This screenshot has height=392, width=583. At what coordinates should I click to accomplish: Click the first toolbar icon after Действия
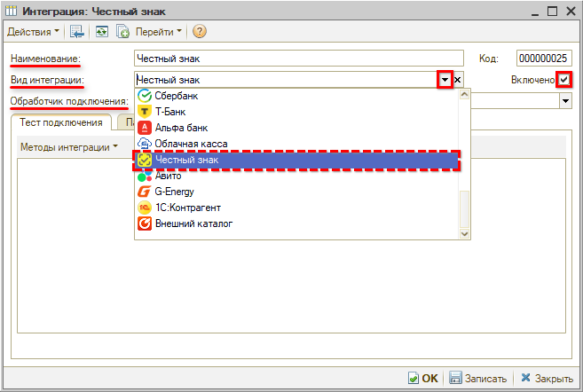point(78,32)
